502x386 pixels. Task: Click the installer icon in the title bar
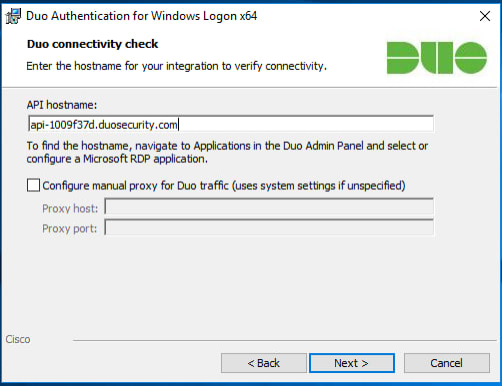click(x=13, y=16)
